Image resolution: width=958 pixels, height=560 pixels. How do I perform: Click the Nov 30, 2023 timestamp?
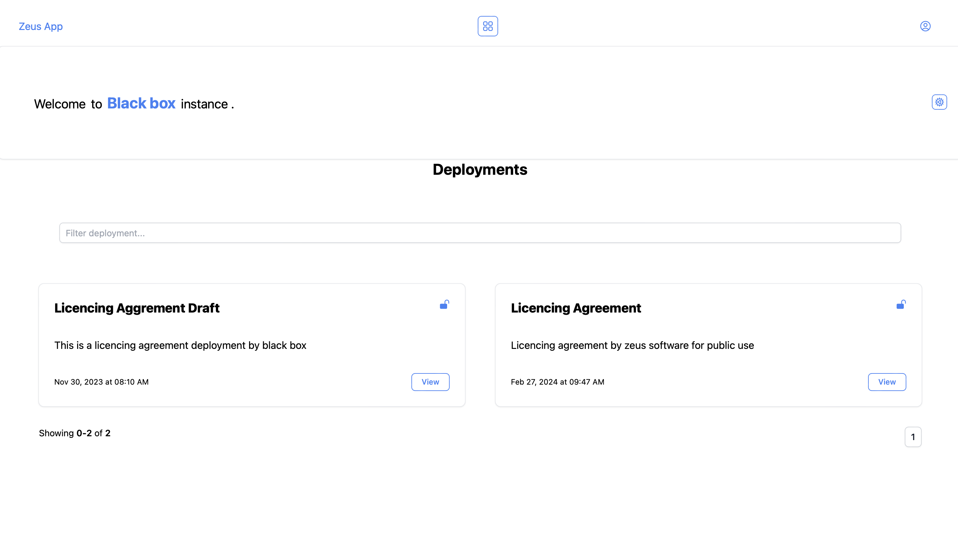click(101, 382)
